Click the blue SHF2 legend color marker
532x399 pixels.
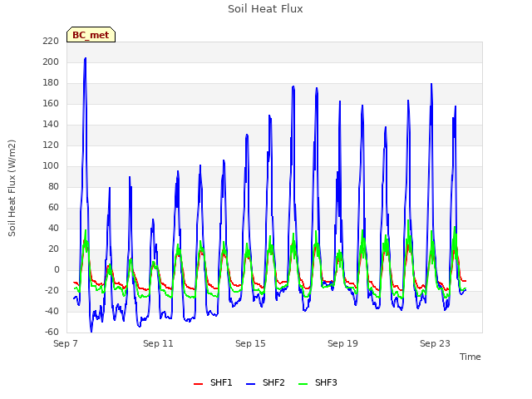click(250, 384)
